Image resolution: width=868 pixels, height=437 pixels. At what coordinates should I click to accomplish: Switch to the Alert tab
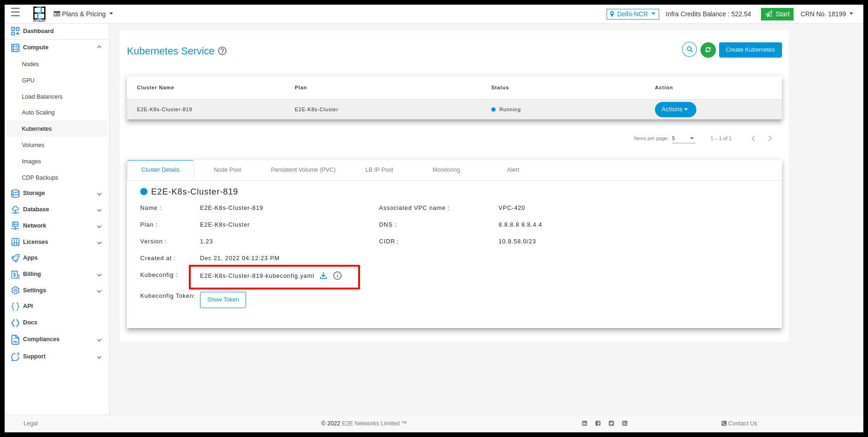513,170
